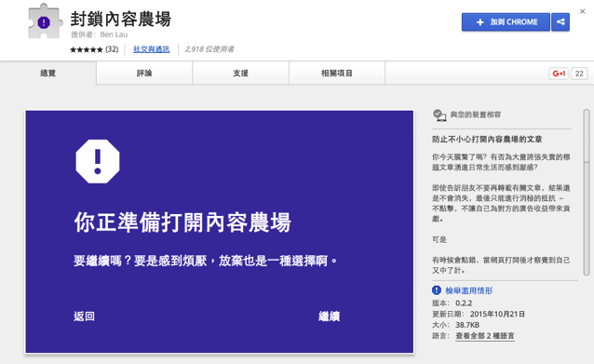This screenshot has height=364, width=594.
Task: Click the five-star rating icons
Action: [87, 49]
